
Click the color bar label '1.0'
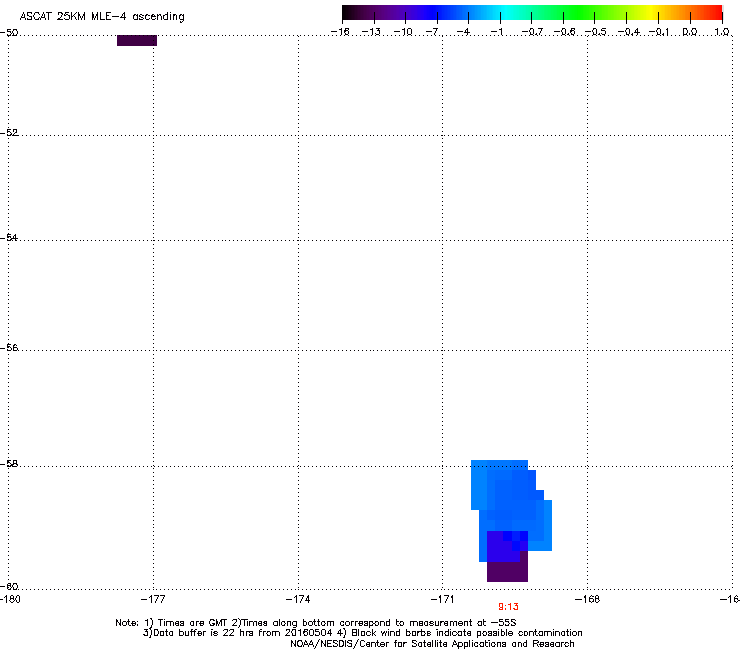click(x=722, y=32)
